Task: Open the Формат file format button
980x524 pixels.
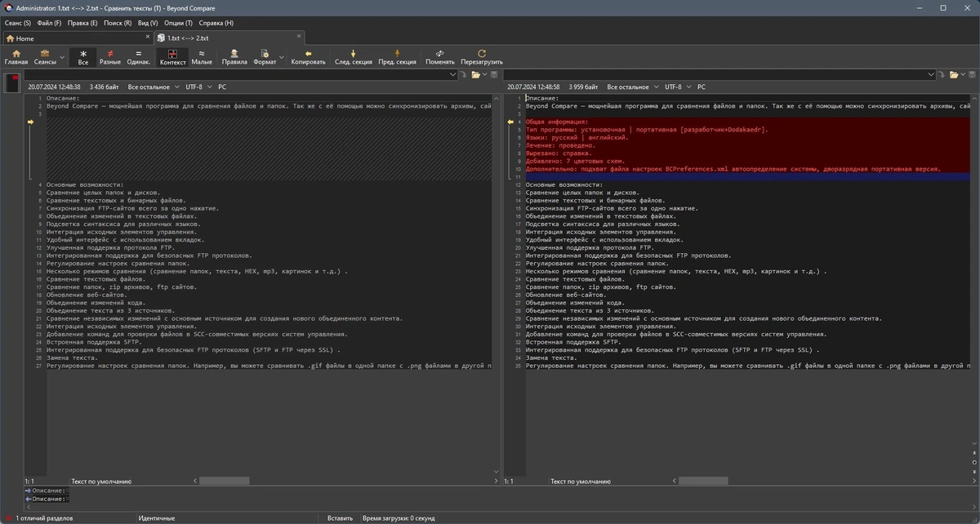Action: click(265, 57)
